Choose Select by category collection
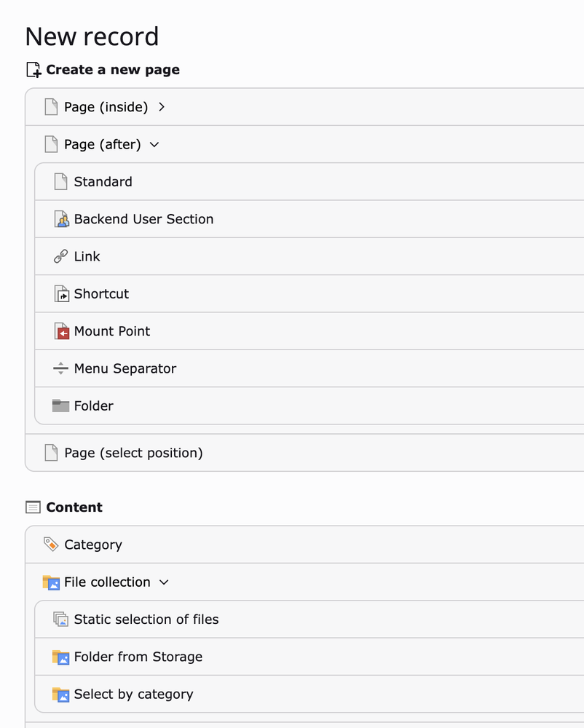Screen dimensions: 584x728 pos(133,695)
